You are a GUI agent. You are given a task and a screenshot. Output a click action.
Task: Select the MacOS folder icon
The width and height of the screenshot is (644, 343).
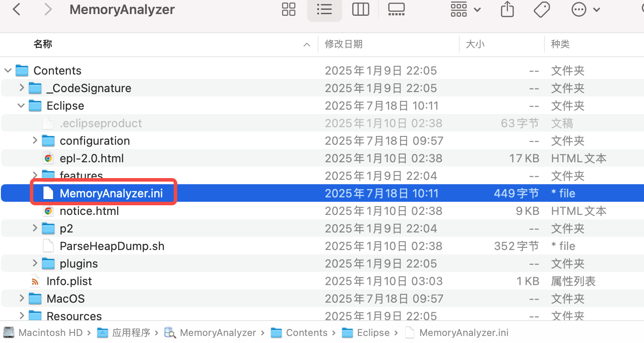point(35,299)
